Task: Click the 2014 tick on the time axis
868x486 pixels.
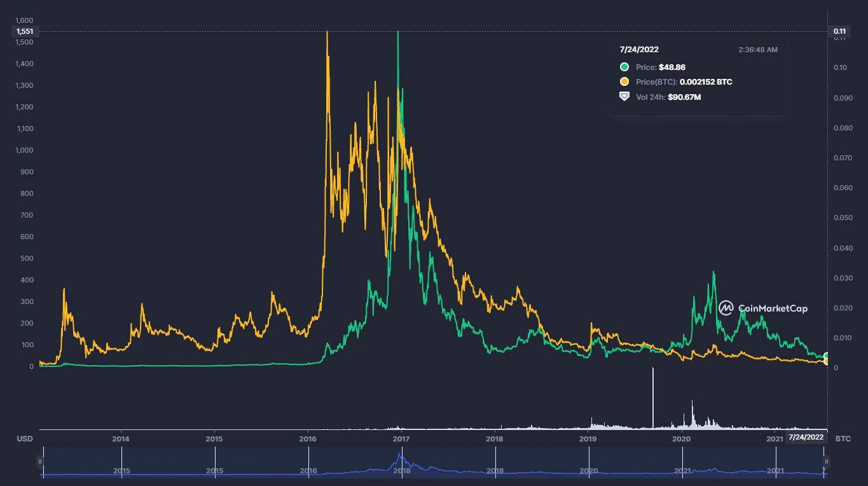Action: [x=120, y=439]
